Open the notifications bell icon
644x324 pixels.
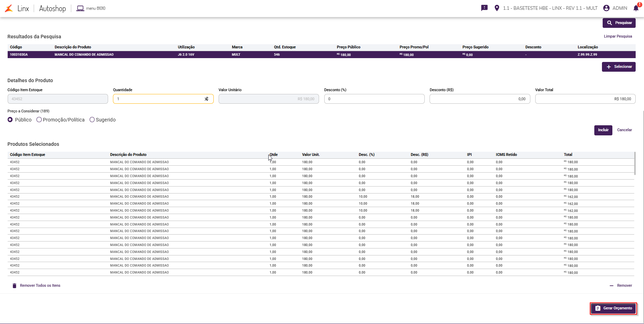coord(636,8)
